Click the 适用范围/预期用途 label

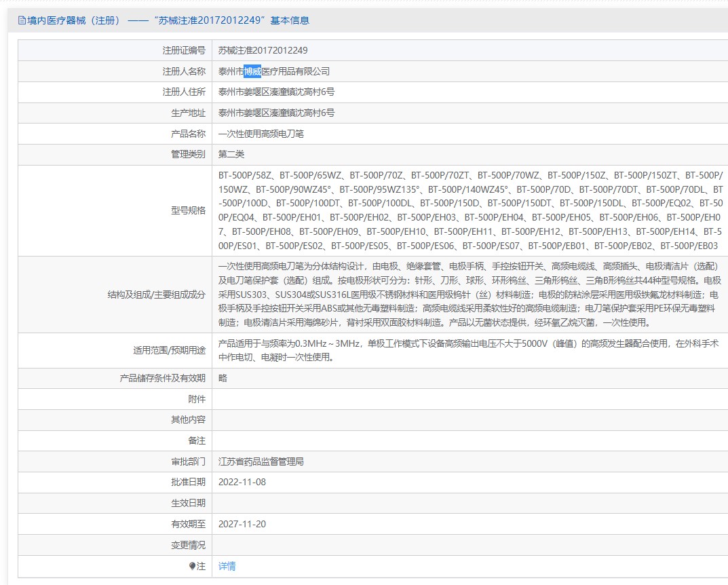tap(170, 350)
